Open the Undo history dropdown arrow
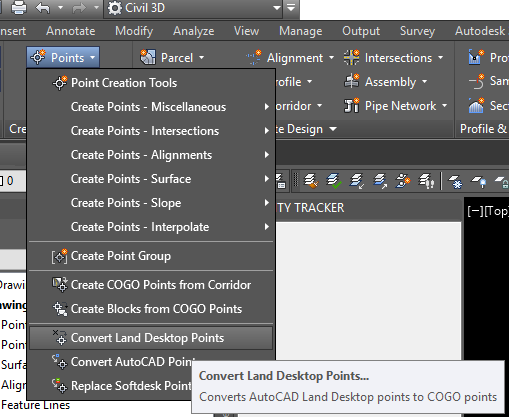Screen dimensions: 509x417 (60, 7)
